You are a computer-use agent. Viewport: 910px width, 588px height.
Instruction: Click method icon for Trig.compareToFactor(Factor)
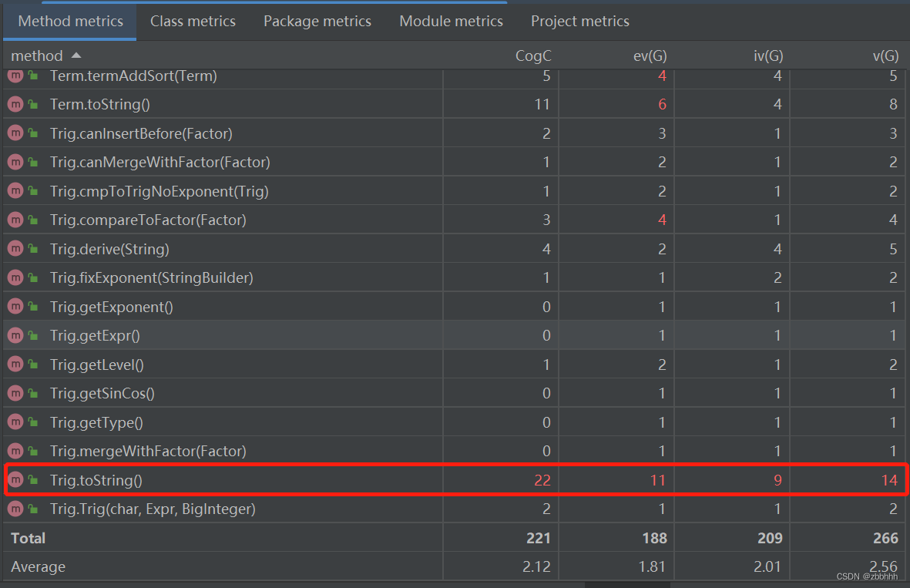pos(15,220)
